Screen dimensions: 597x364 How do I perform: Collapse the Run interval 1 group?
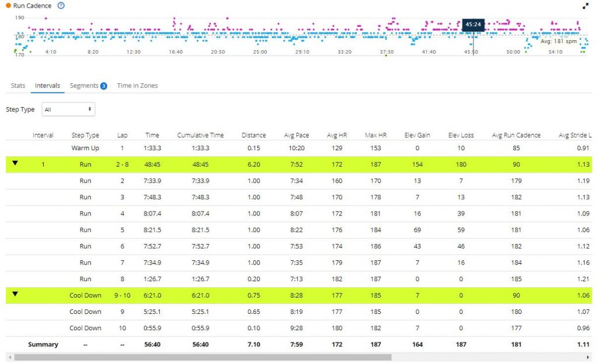pyautogui.click(x=15, y=164)
